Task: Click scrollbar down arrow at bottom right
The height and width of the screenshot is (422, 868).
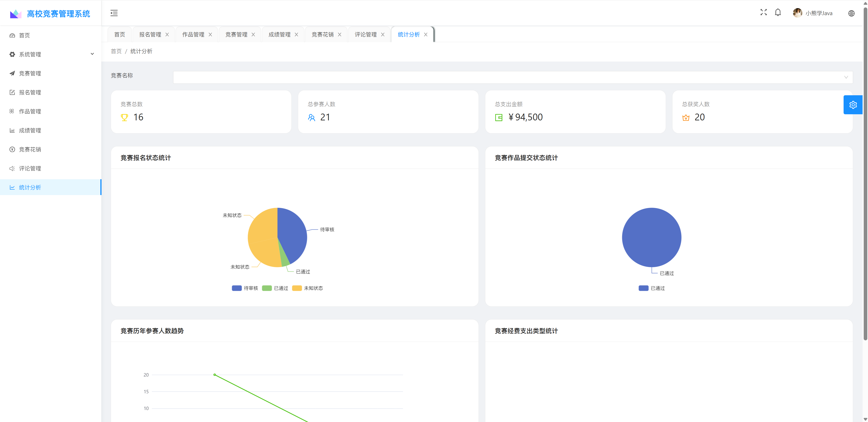Action: pos(865,419)
